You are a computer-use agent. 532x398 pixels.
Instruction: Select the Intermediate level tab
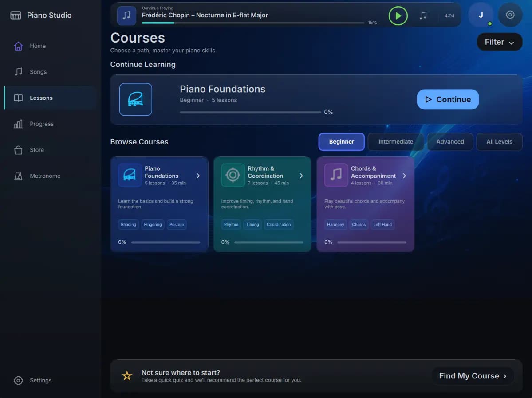point(396,142)
